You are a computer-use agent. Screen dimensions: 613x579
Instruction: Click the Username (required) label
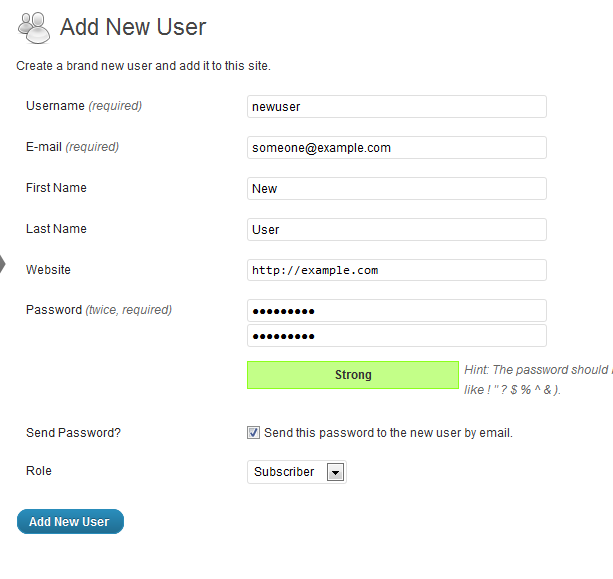pyautogui.click(x=84, y=106)
